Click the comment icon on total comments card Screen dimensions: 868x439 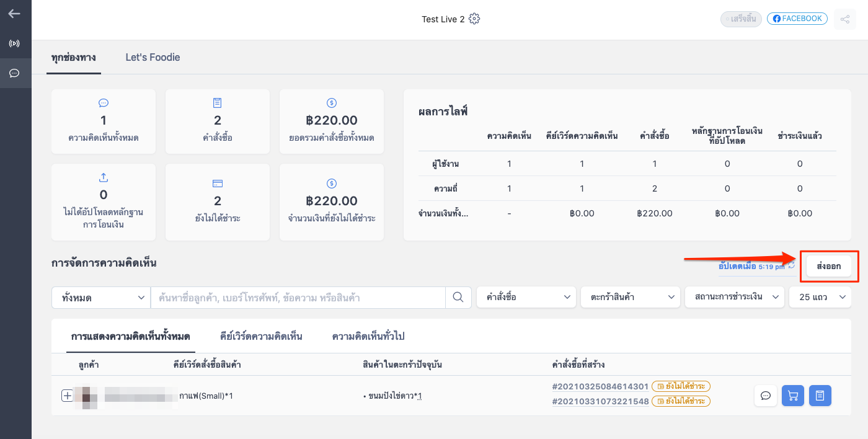pyautogui.click(x=104, y=103)
